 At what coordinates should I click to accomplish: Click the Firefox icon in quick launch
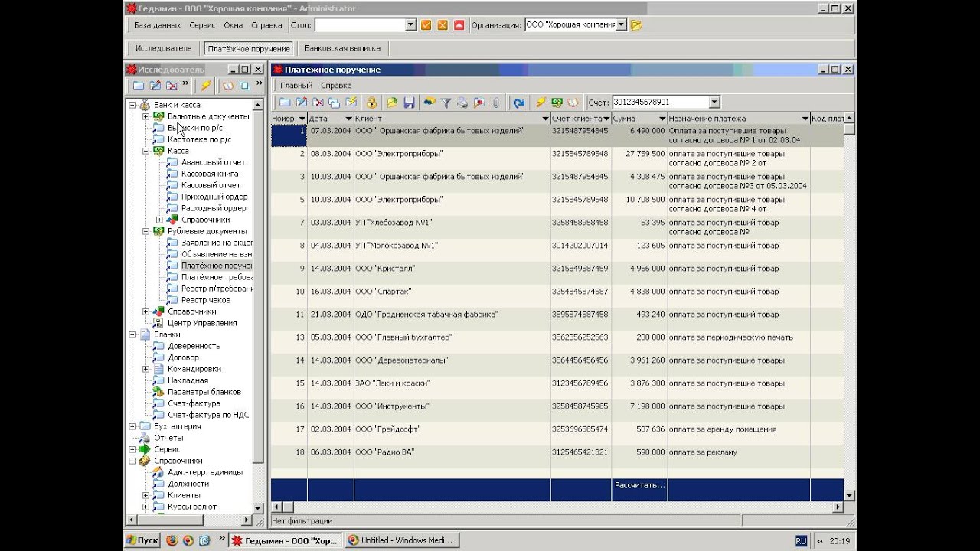[171, 540]
